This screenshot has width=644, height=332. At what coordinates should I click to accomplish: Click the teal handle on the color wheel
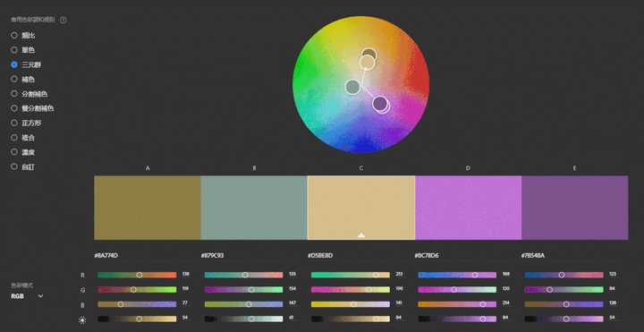coord(352,87)
